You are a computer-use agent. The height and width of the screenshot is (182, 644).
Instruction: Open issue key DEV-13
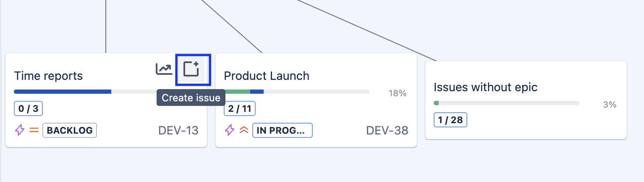tap(178, 130)
